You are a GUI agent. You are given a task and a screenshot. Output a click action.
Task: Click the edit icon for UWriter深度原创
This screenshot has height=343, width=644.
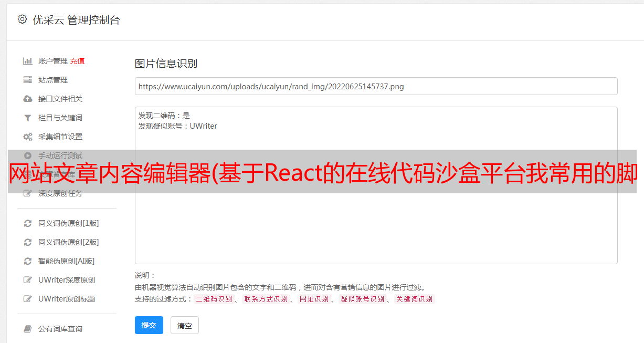coord(28,280)
